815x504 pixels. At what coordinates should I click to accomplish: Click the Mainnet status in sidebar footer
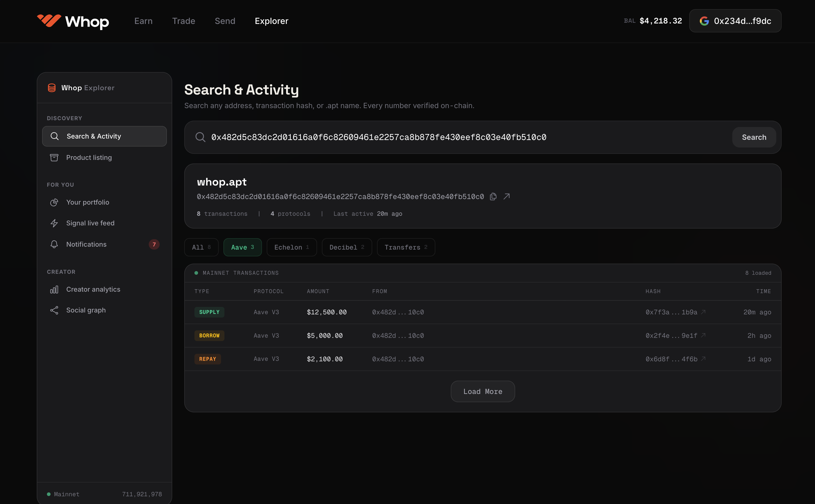63,494
